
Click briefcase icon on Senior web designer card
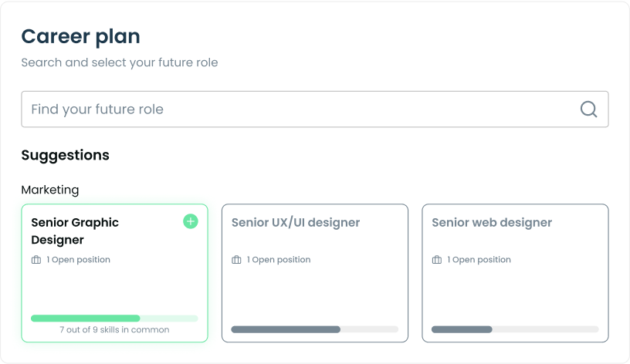(437, 260)
